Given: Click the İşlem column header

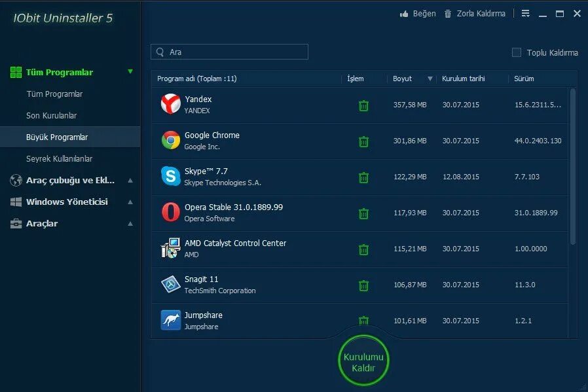Looking at the screenshot, I should 355,79.
